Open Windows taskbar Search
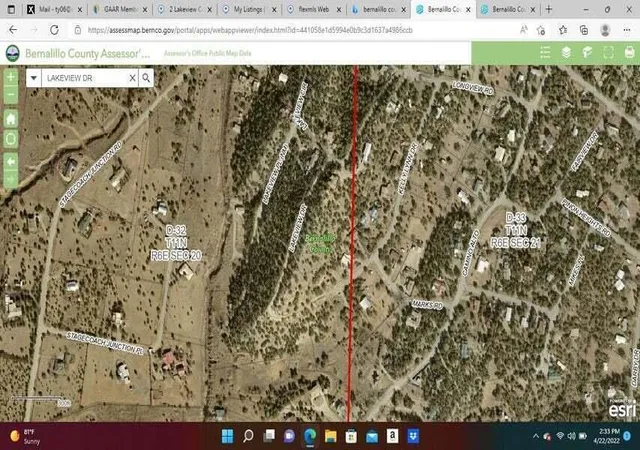 (248, 436)
